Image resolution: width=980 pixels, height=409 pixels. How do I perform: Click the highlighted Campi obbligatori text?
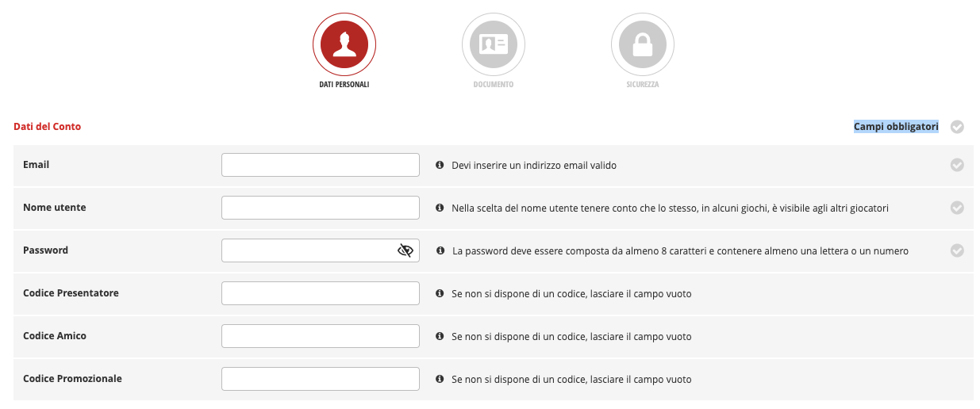click(896, 126)
